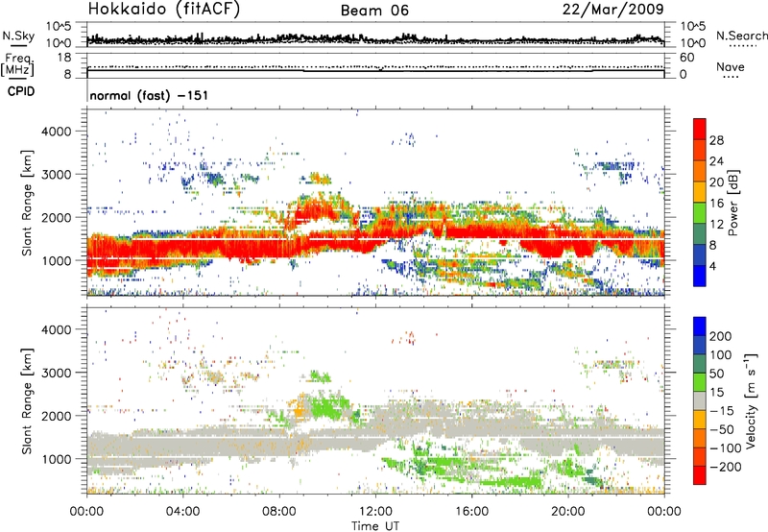Click the 24 label on Power colorbar
768x532 pixels.
[716, 161]
